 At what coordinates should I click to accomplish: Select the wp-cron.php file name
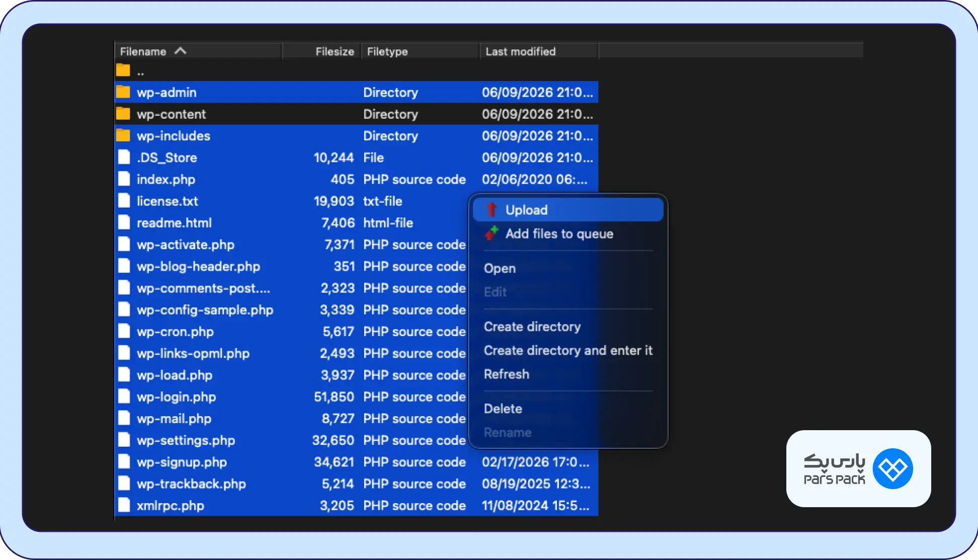[x=175, y=332]
